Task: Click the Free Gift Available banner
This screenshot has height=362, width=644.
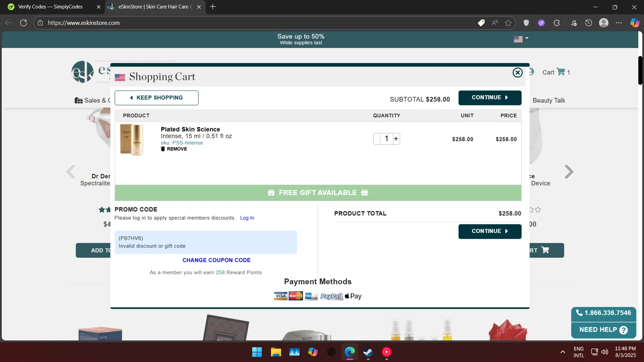Action: 318,193
